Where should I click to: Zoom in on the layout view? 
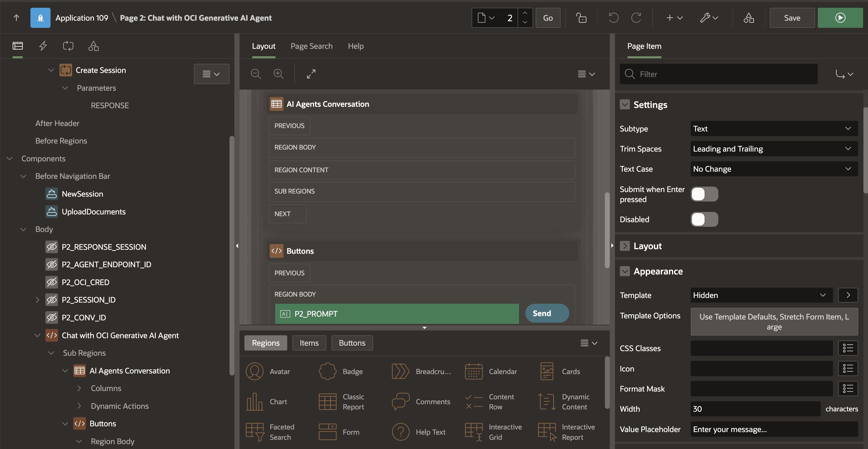pos(278,74)
